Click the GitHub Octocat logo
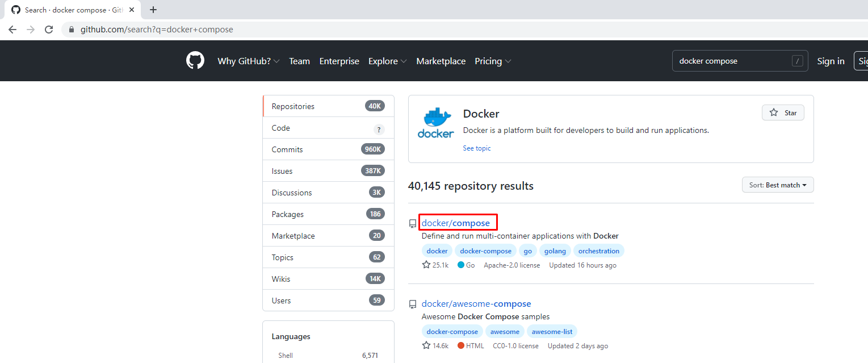The image size is (868, 363). (x=195, y=61)
